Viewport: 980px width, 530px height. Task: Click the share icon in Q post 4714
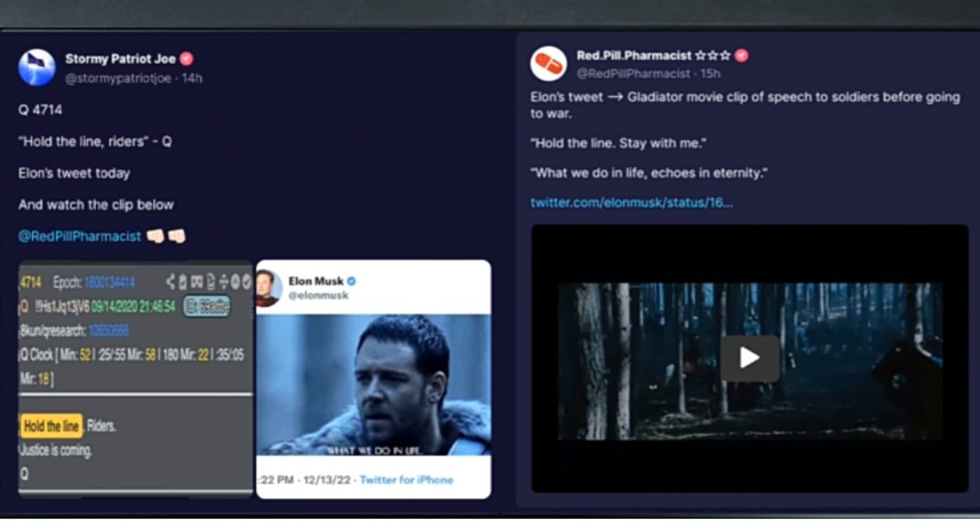coord(171,282)
